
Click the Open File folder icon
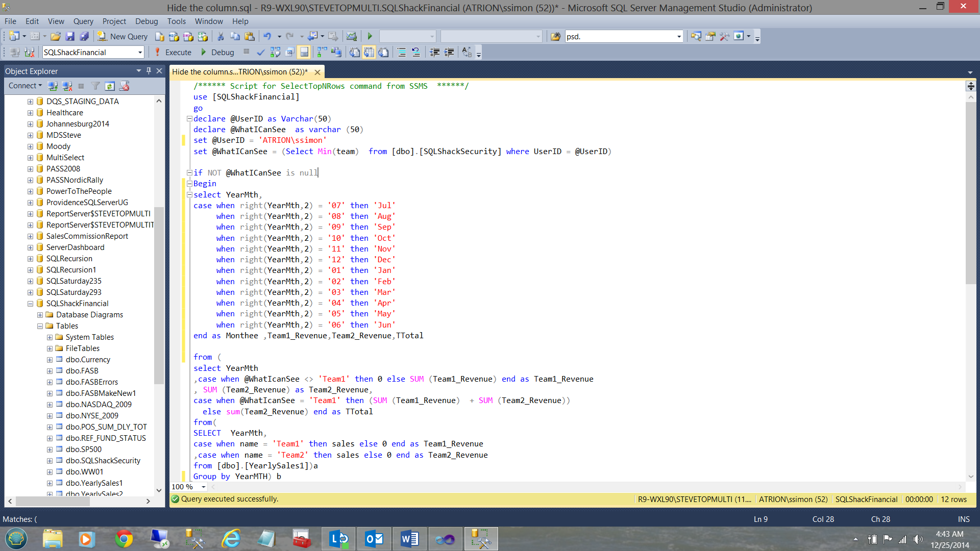pos(56,36)
